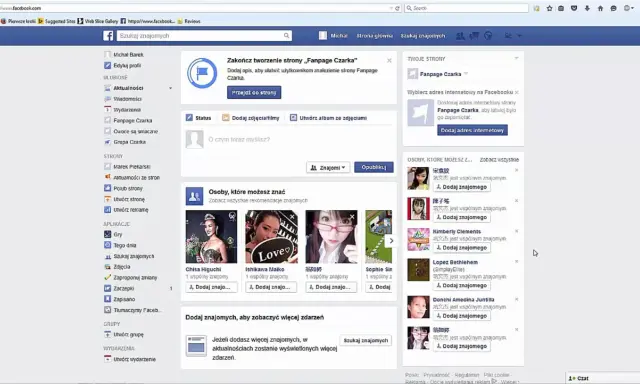Screen dimensions: 640x384
Task: Open Chisa Higuchi photo thumbnail
Action: pos(211,237)
